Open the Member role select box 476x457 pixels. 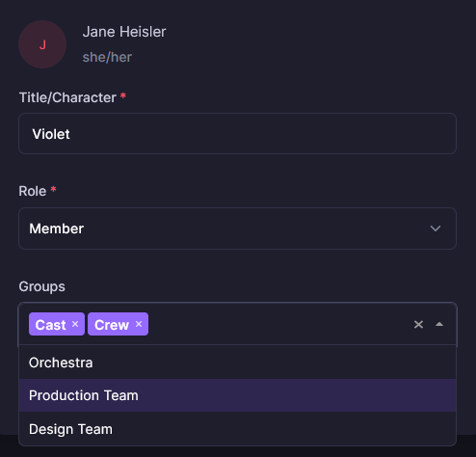pos(237,228)
